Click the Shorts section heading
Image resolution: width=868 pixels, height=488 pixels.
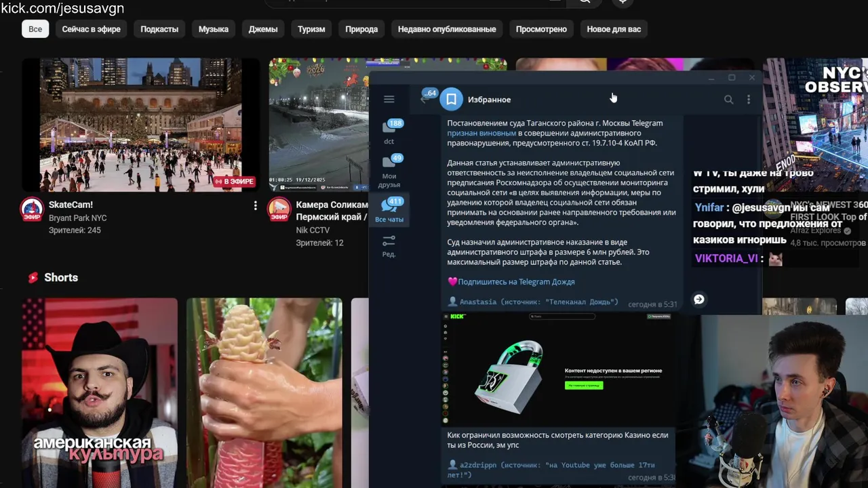61,278
